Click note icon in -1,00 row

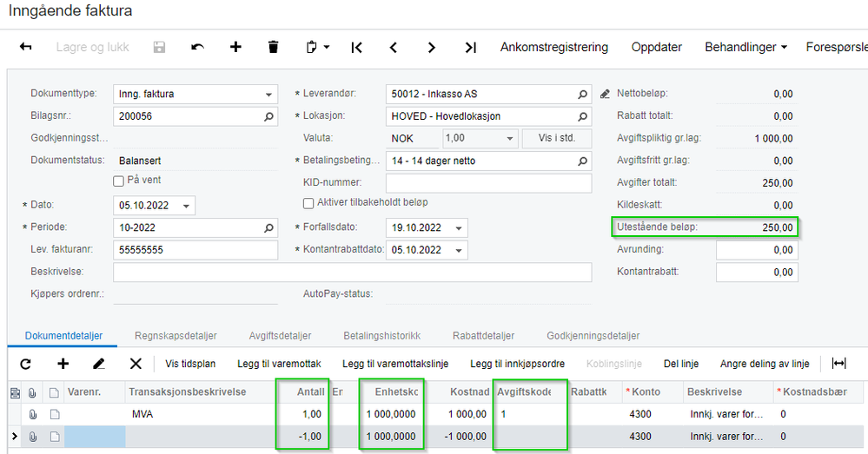point(54,437)
